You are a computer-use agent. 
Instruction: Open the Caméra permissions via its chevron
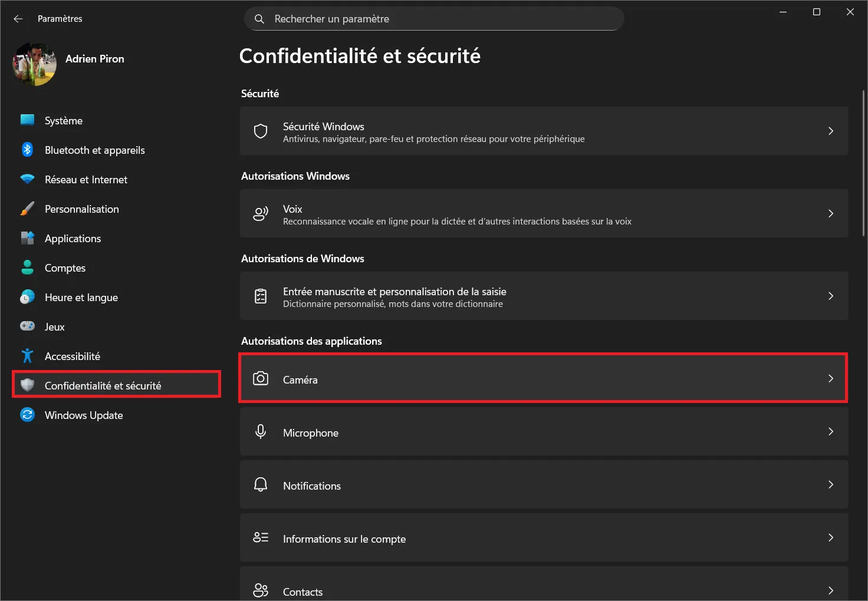click(831, 378)
